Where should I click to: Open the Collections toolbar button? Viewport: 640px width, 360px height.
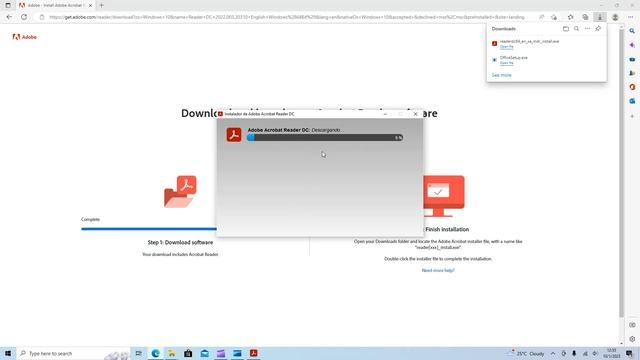point(585,17)
